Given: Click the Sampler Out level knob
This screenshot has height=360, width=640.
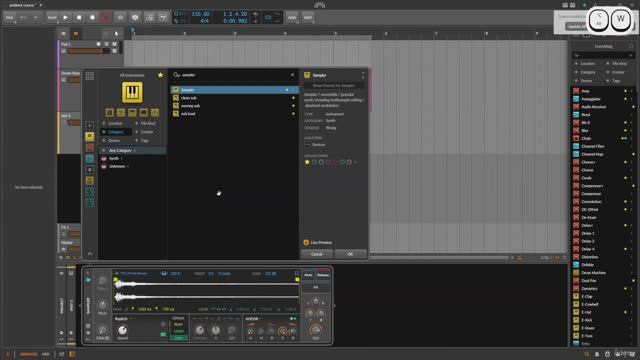Looking at the screenshot, I should [316, 329].
